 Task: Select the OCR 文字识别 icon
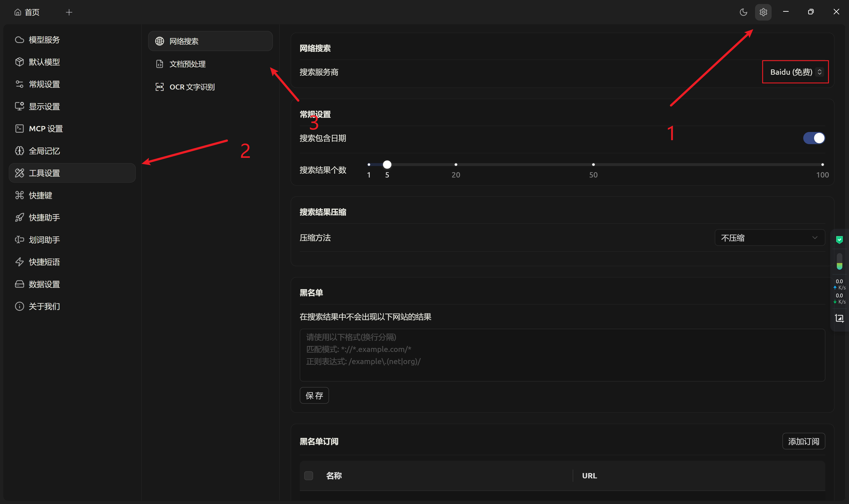pyautogui.click(x=160, y=87)
